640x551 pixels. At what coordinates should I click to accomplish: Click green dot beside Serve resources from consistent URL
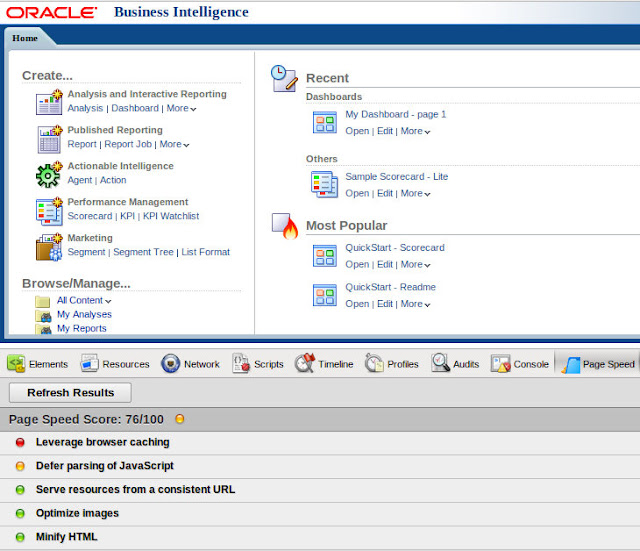coord(20,490)
